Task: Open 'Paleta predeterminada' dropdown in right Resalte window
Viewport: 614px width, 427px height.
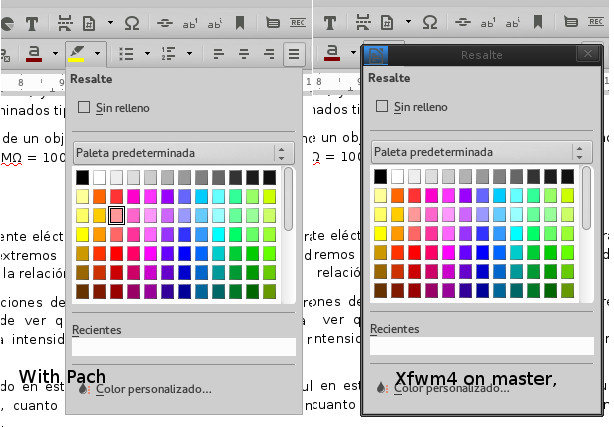Action: point(481,153)
